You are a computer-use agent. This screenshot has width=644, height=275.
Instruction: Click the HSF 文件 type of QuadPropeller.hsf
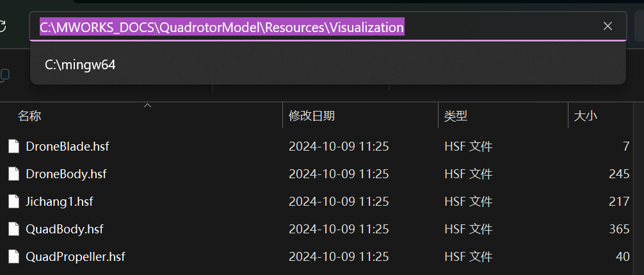(468, 257)
